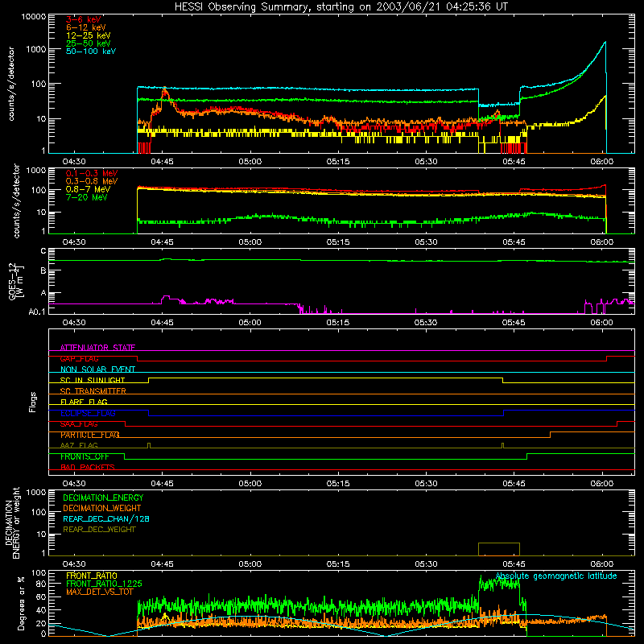Select the SC_TRANSMITTER flag label
Image resolution: width=644 pixels, height=644 pixels.
(x=93, y=391)
